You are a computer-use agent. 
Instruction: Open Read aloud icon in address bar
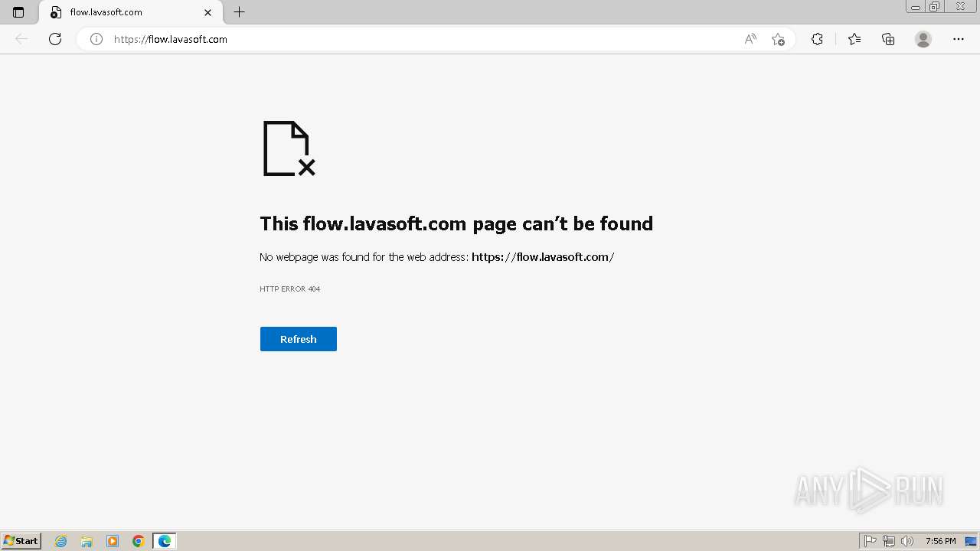coord(750,39)
